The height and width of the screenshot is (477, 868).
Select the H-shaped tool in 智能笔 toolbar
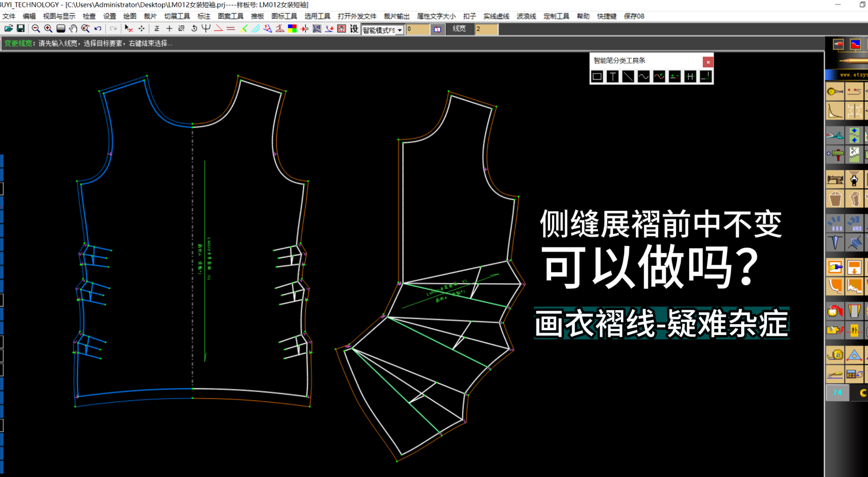(x=690, y=77)
